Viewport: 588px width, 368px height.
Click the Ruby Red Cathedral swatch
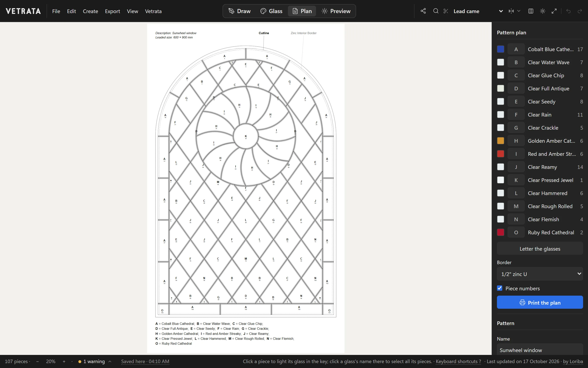point(501,232)
